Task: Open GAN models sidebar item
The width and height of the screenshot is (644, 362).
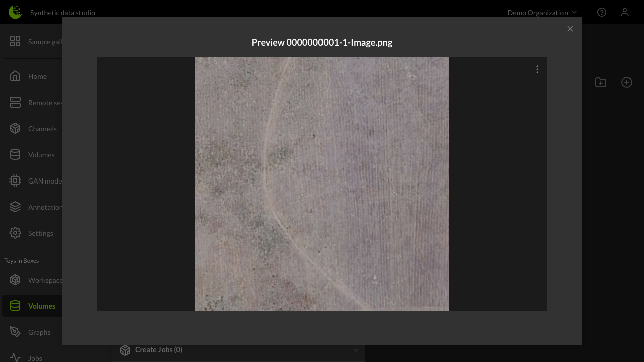Action: (35, 181)
